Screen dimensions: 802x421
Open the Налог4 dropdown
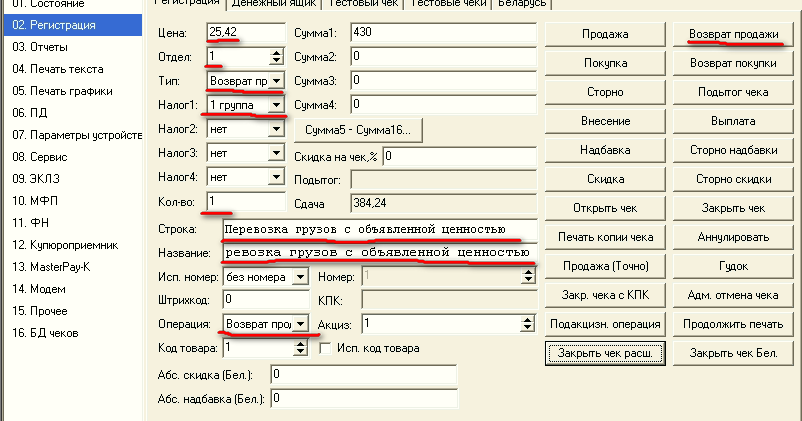(x=276, y=177)
